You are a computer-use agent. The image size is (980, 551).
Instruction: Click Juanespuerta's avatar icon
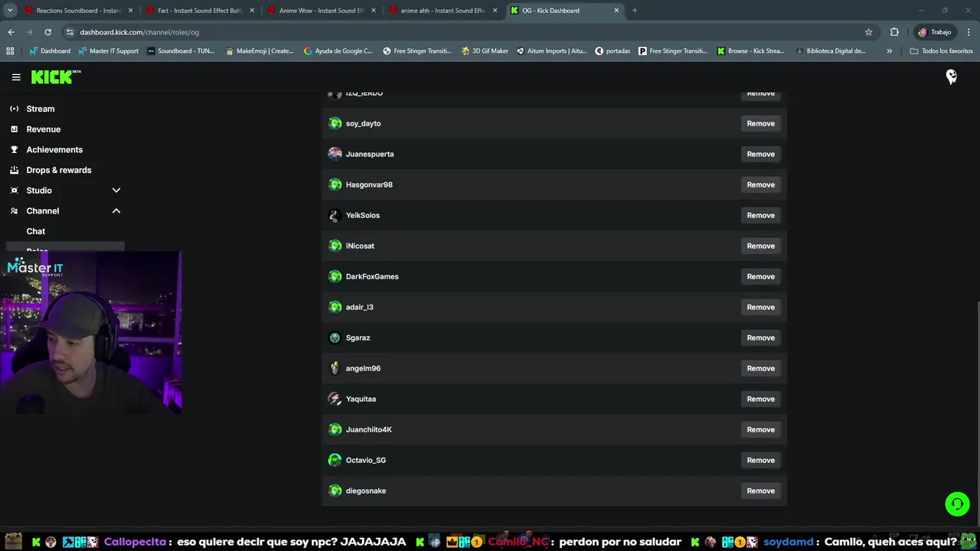pos(335,154)
